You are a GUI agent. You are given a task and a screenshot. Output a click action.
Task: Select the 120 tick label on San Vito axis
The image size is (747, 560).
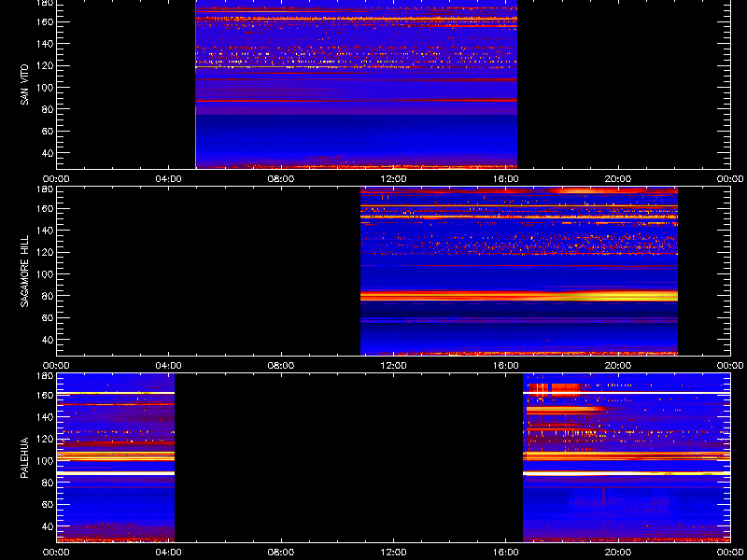(45, 65)
